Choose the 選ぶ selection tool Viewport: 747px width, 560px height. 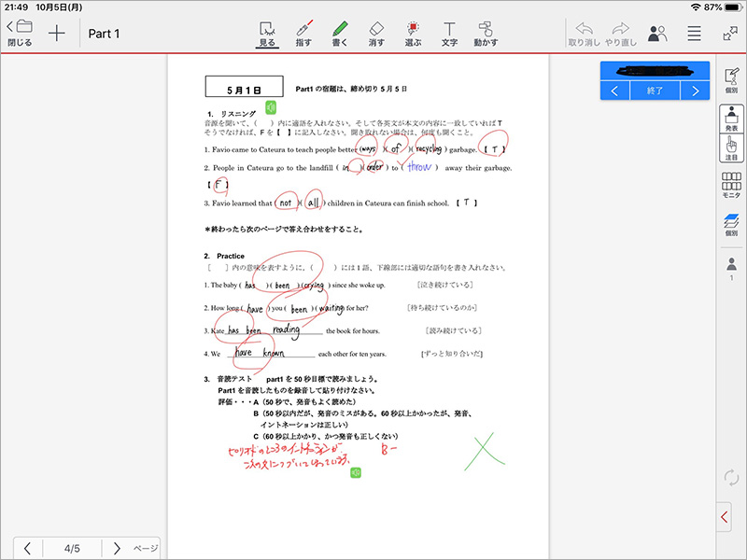[413, 34]
